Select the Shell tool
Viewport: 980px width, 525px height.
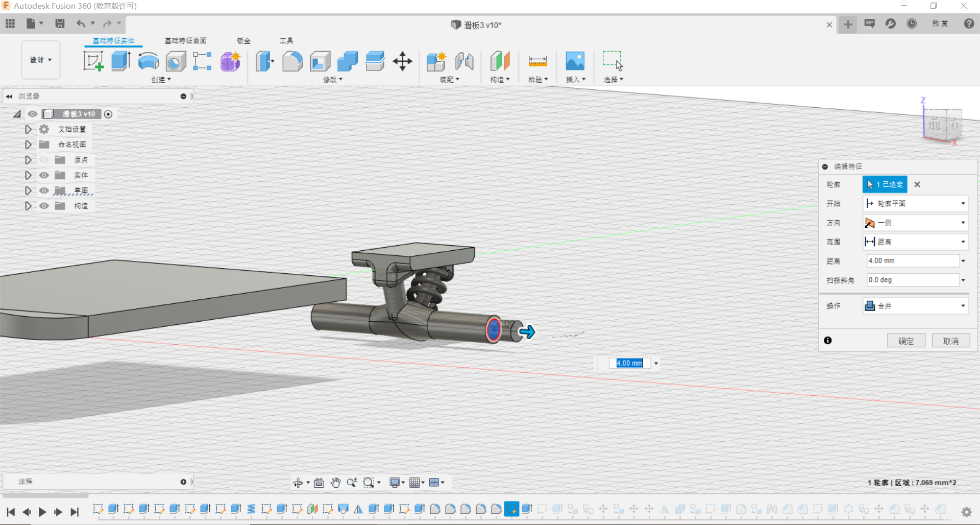click(x=320, y=61)
